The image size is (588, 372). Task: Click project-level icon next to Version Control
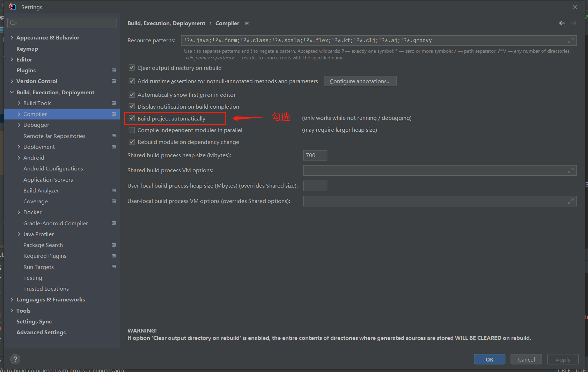(x=113, y=81)
